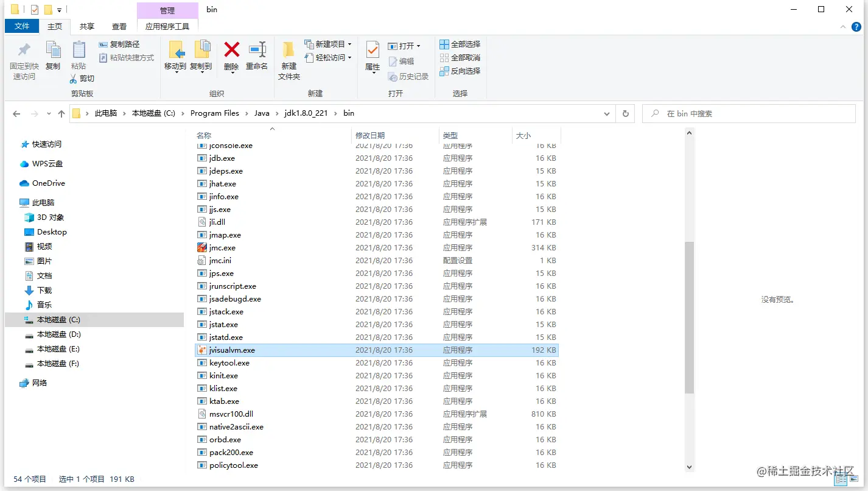Expand the address bar history dropdown
Image resolution: width=868 pixels, height=491 pixels.
607,114
